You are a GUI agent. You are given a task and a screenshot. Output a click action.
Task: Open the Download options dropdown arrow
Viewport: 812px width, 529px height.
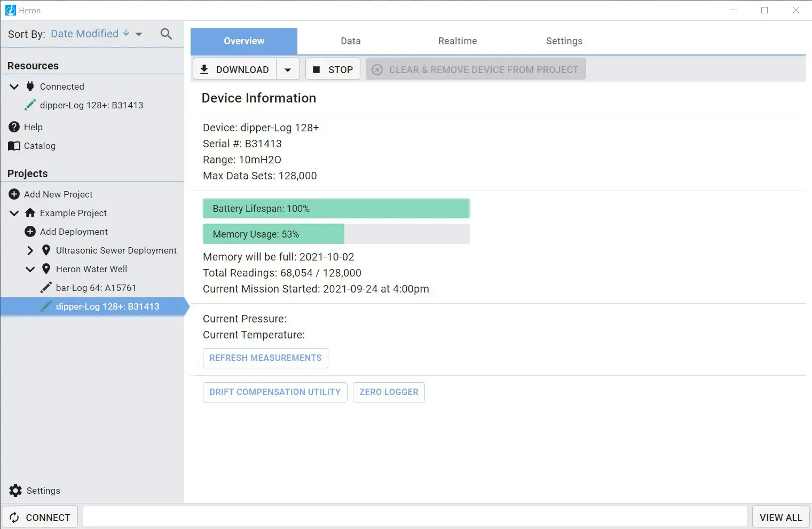point(288,70)
